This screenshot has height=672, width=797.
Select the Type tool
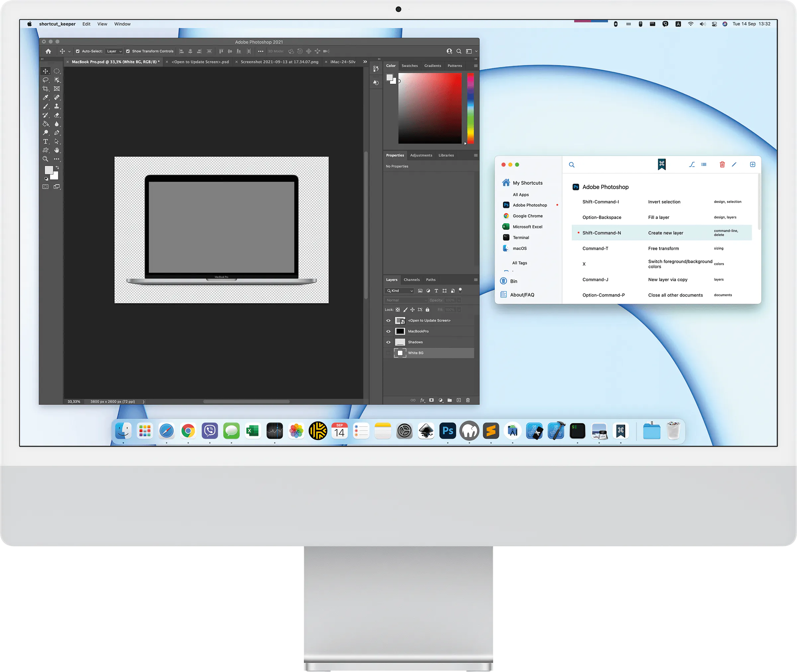click(45, 141)
